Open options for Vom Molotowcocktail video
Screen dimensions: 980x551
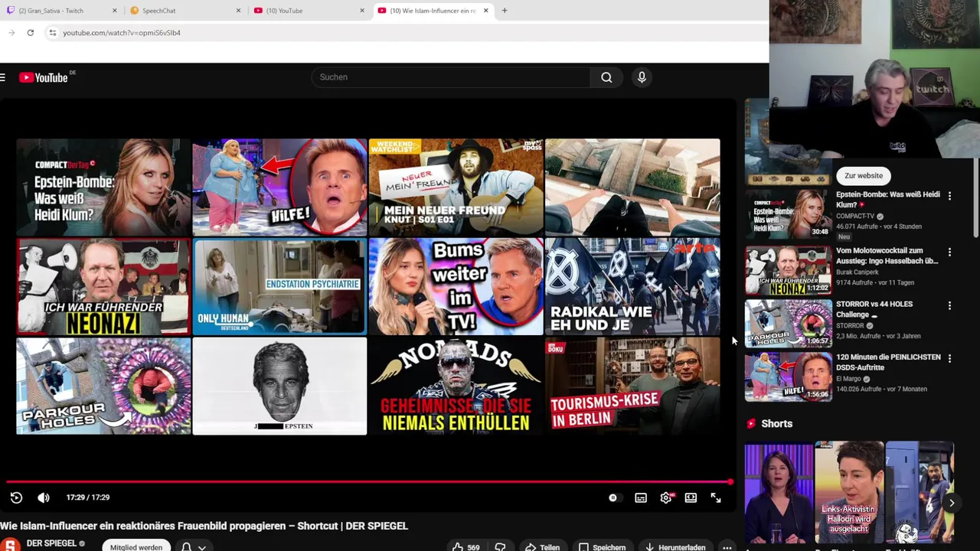pos(949,252)
